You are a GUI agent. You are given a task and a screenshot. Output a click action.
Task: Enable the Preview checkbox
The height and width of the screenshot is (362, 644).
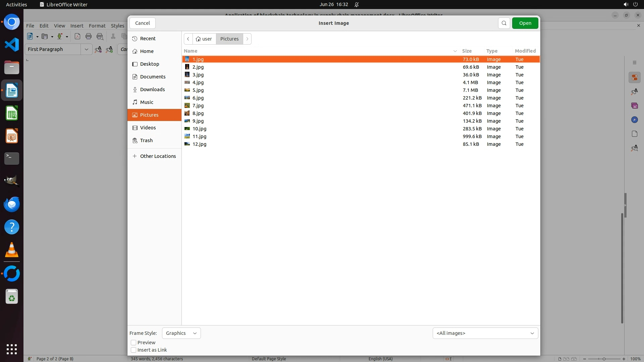(x=133, y=343)
